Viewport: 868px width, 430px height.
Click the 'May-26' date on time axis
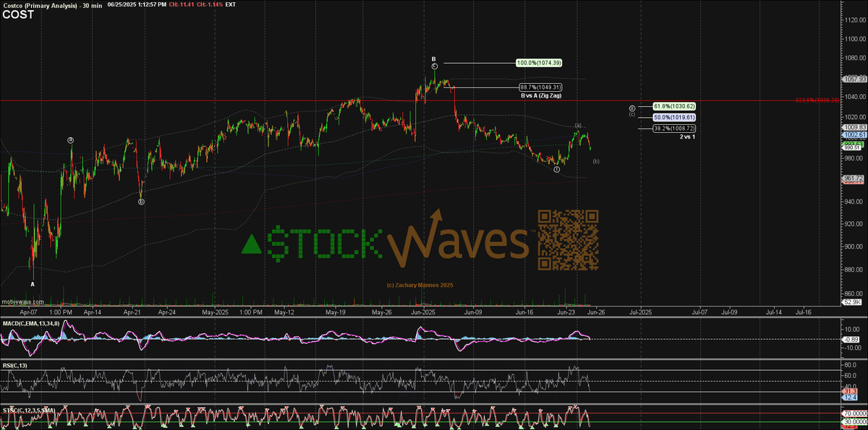point(381,311)
